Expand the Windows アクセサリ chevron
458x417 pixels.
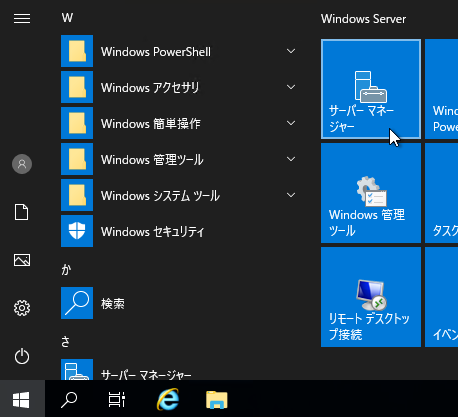(x=291, y=87)
